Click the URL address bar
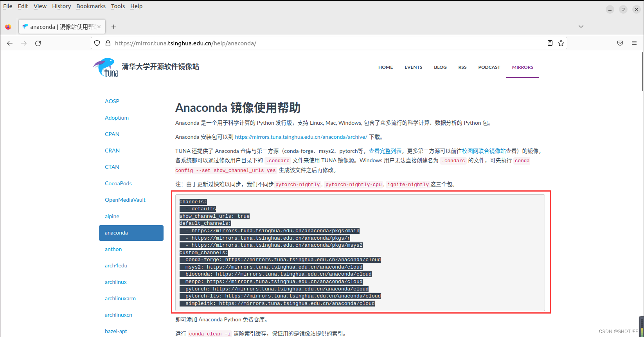The height and width of the screenshot is (337, 644). point(329,43)
